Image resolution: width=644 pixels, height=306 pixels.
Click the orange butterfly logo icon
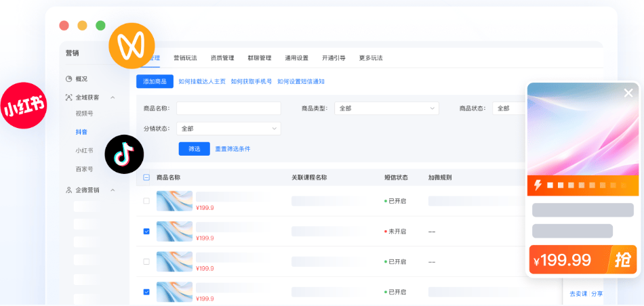(x=132, y=45)
